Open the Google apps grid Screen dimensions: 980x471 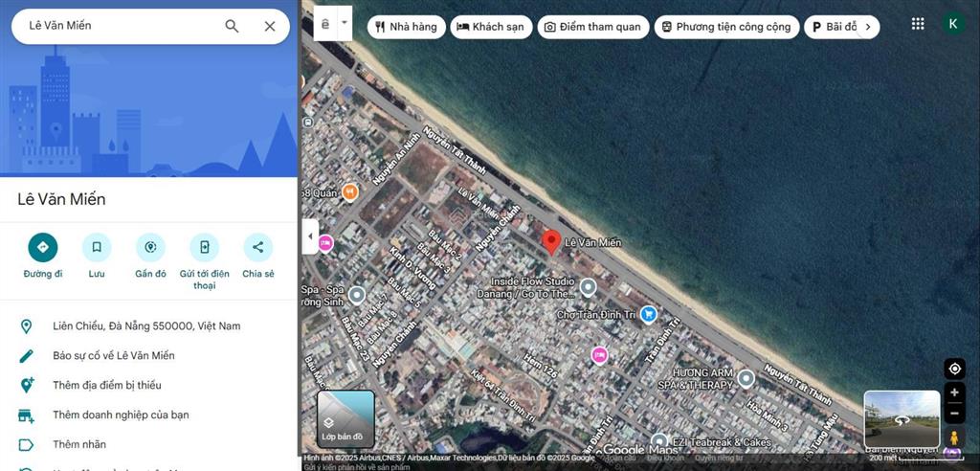918,25
